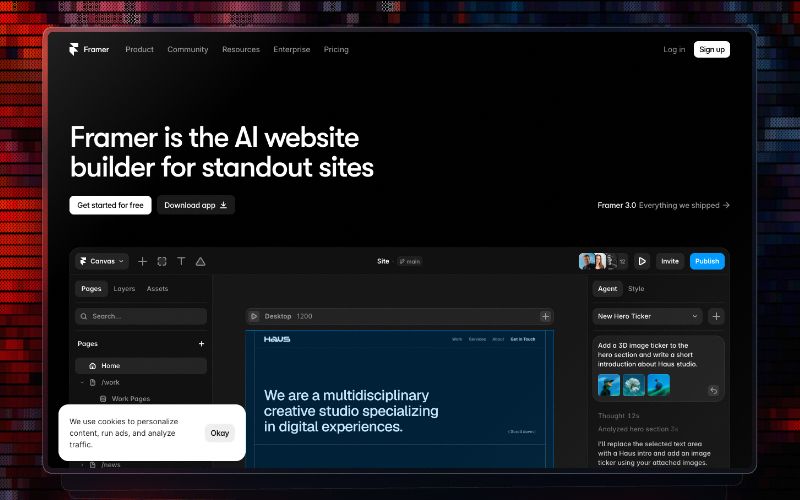Select the Text tool icon
The height and width of the screenshot is (500, 800).
[x=181, y=261]
